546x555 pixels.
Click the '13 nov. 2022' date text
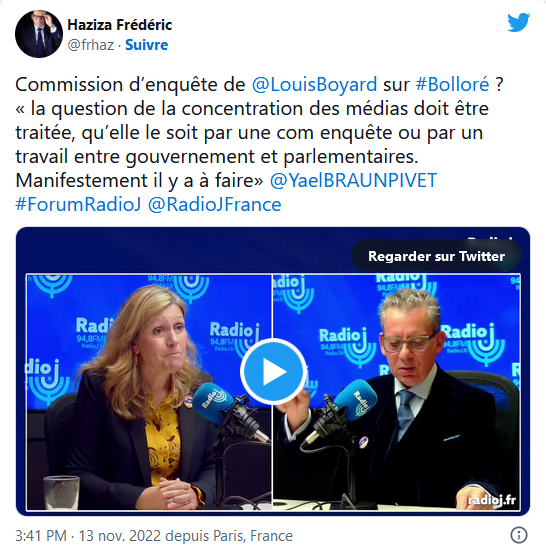coord(120,536)
